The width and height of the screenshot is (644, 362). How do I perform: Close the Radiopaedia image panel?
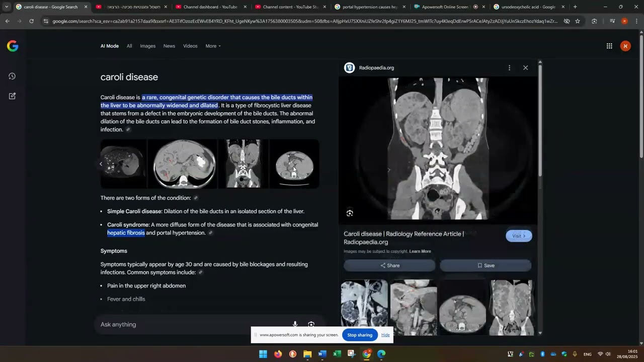coord(525,68)
